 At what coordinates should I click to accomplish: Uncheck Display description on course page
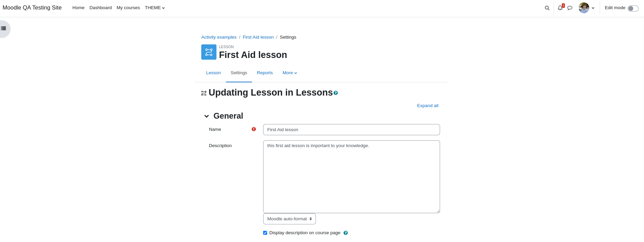point(265,233)
